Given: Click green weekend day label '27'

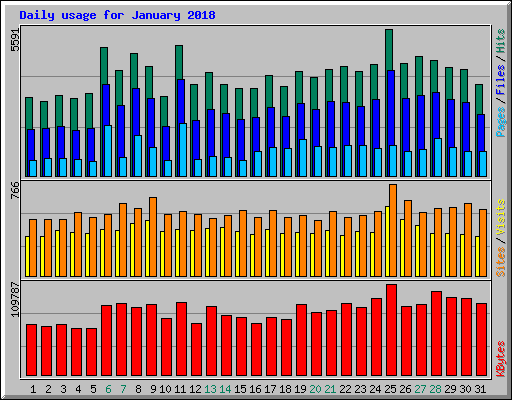Looking at the screenshot, I should [x=420, y=389].
